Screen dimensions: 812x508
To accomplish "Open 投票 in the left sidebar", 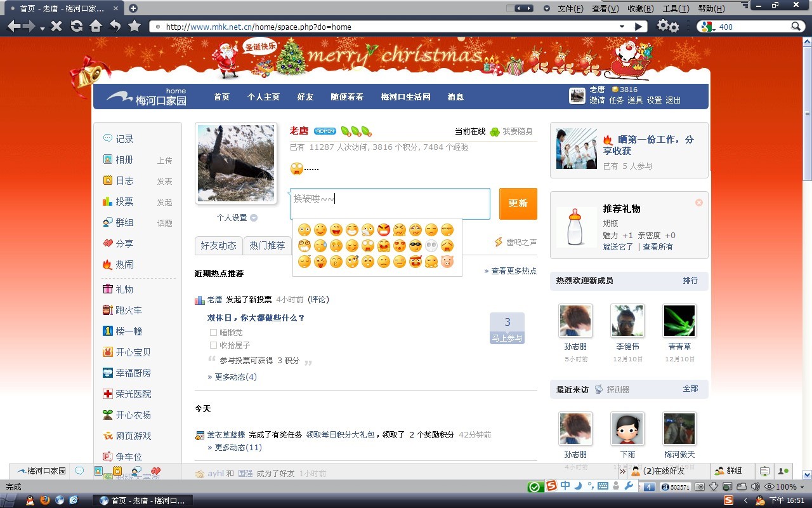I will tap(124, 201).
